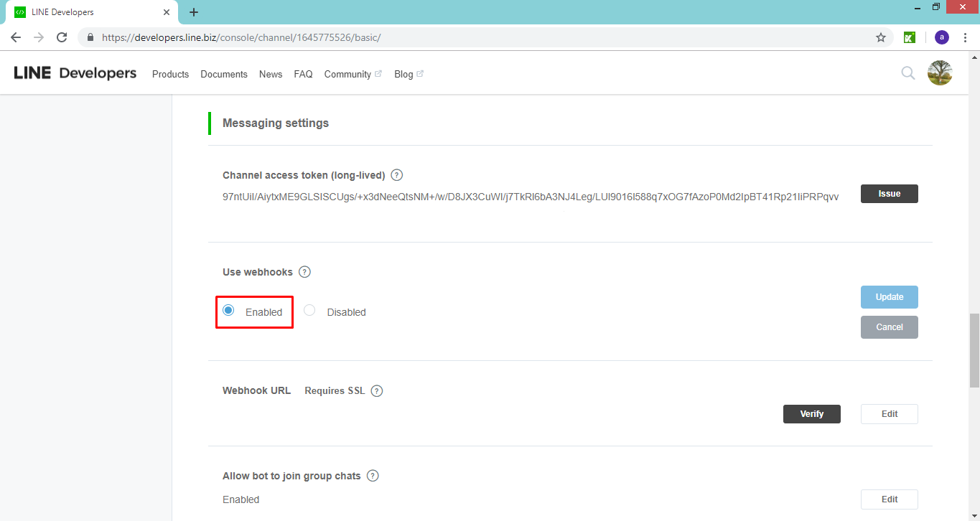Open the user account tree avatar
This screenshot has height=521, width=980.
coord(940,72)
